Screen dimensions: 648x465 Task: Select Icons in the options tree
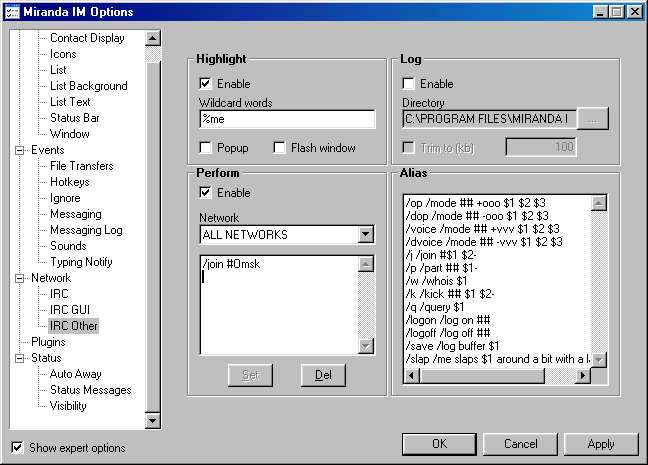pos(63,54)
